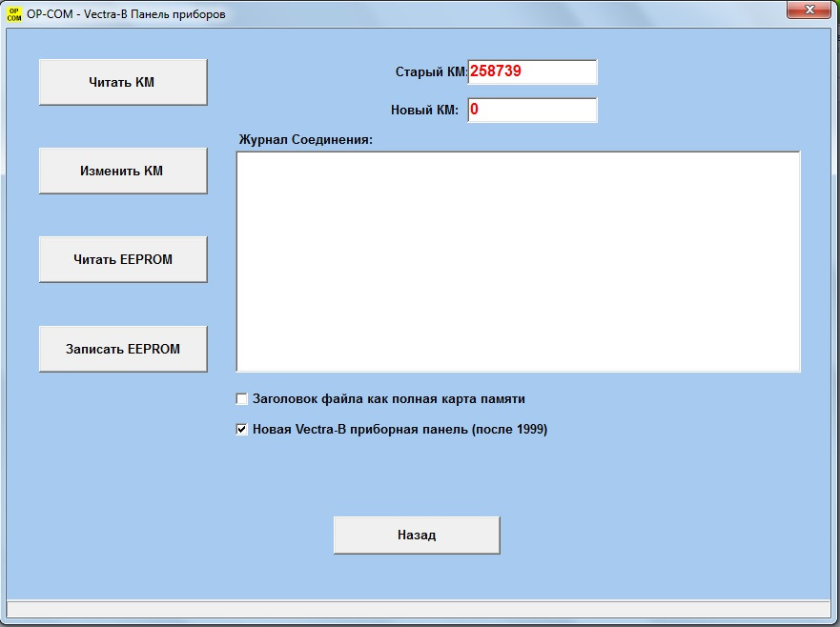Click the Читать КМ button
Screen dimensions: 840x627
(123, 82)
